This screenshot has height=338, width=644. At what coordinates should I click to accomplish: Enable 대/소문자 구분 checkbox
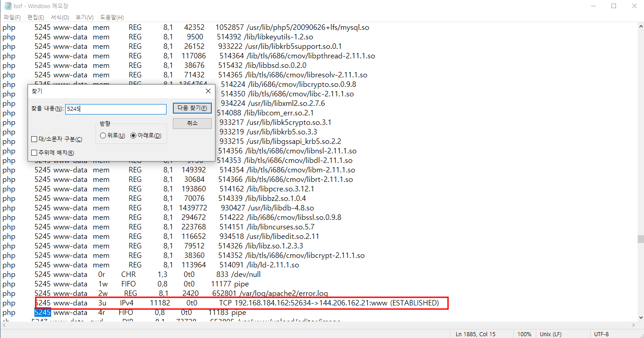tap(57, 139)
